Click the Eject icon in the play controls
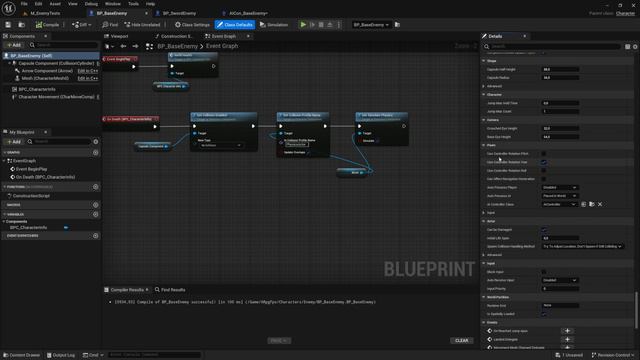The height and width of the screenshot is (360, 640). coord(330,25)
